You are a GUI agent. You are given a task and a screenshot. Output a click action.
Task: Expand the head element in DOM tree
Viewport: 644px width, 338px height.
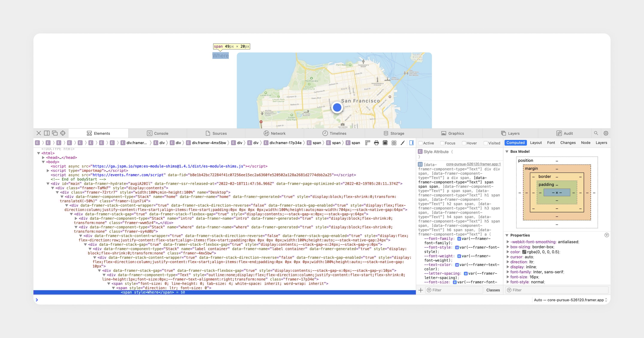coord(43,158)
